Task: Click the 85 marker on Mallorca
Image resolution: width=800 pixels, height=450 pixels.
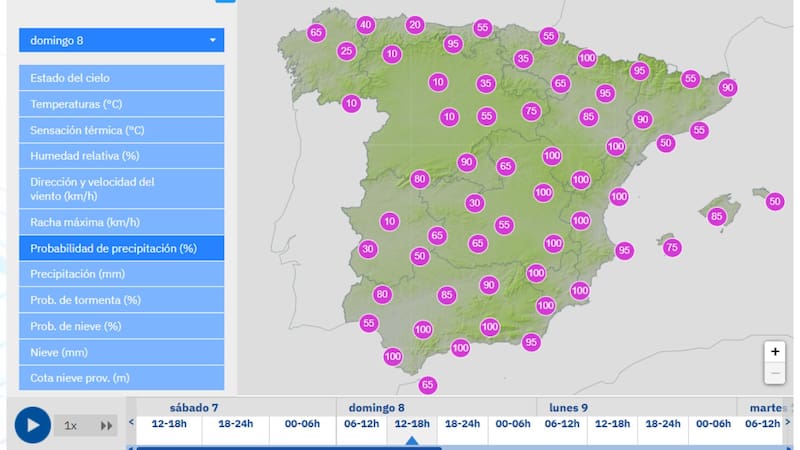Action: pyautogui.click(x=717, y=217)
